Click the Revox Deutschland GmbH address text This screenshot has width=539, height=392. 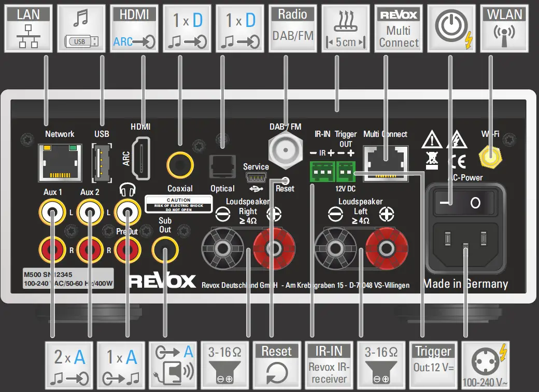pyautogui.click(x=306, y=285)
